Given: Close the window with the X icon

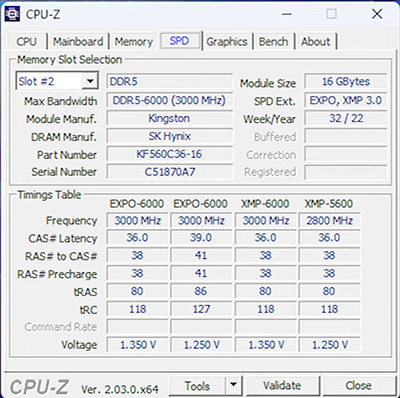Looking at the screenshot, I should coord(377,14).
